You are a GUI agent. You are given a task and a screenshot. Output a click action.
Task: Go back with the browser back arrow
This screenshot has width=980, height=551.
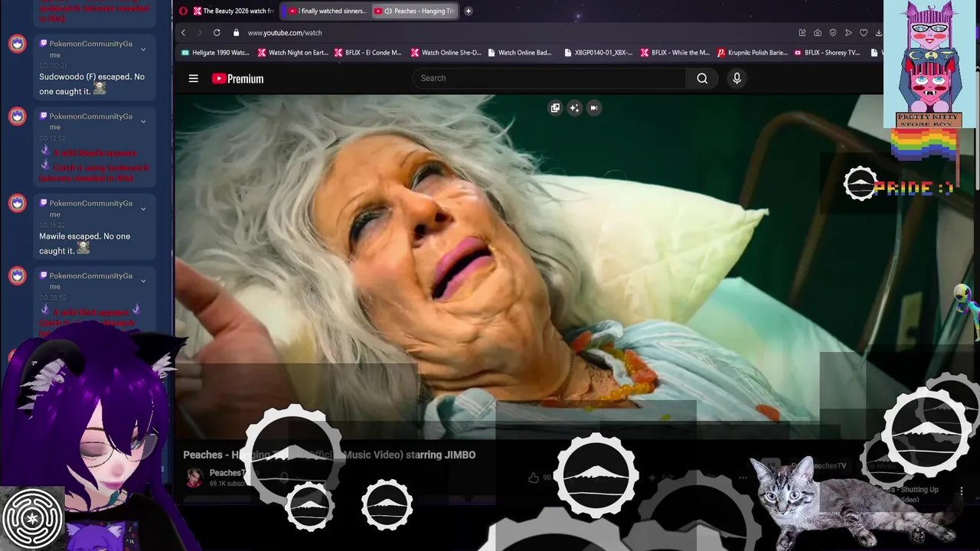(183, 33)
